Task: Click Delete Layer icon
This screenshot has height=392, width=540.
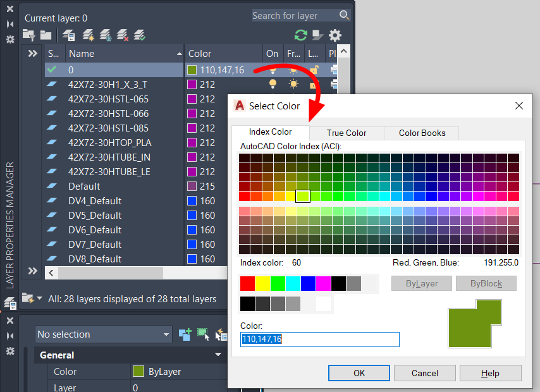Action: pyautogui.click(x=123, y=35)
